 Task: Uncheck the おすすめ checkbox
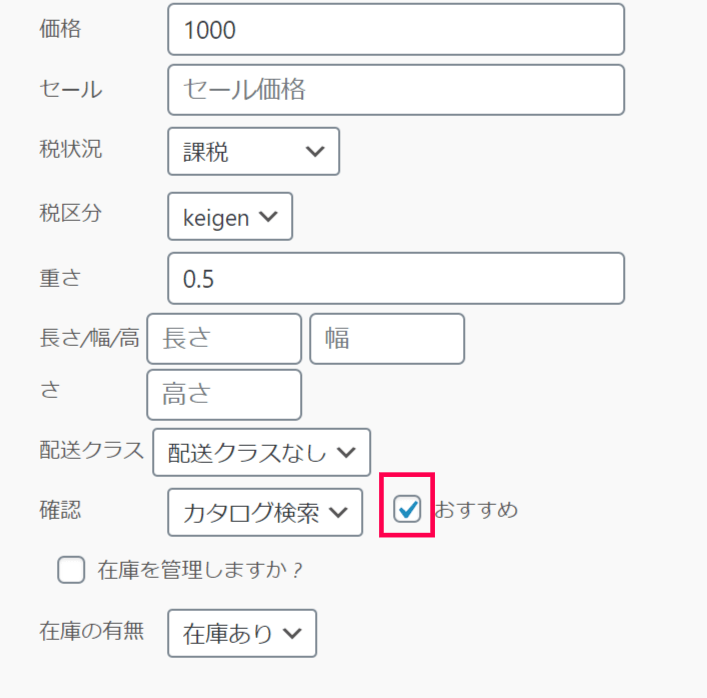(407, 509)
